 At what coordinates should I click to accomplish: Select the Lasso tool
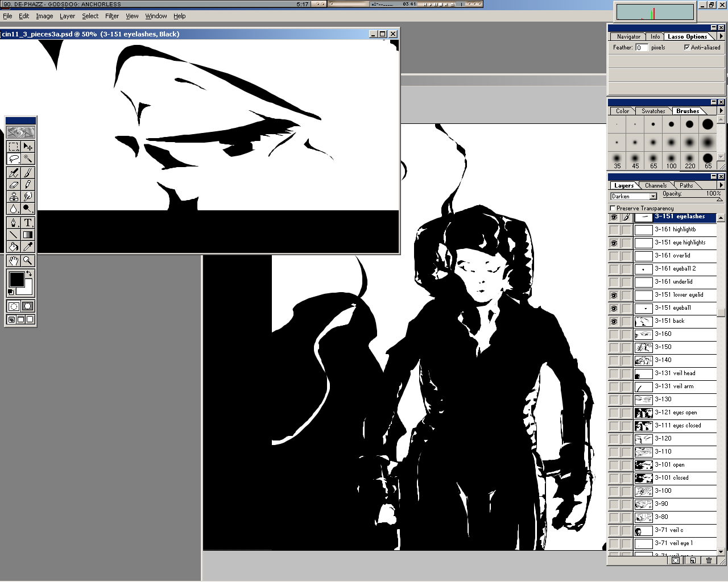click(x=14, y=159)
